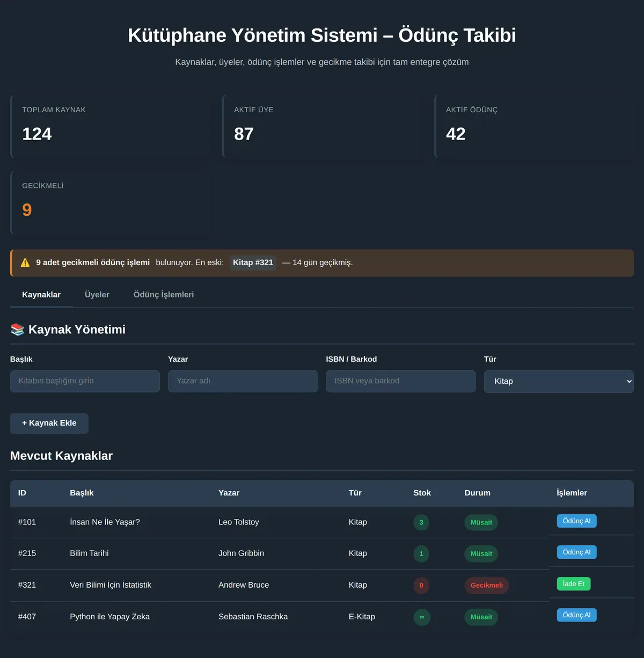Click the Gecikmeli card showing 9
The height and width of the screenshot is (658, 644).
click(x=112, y=203)
